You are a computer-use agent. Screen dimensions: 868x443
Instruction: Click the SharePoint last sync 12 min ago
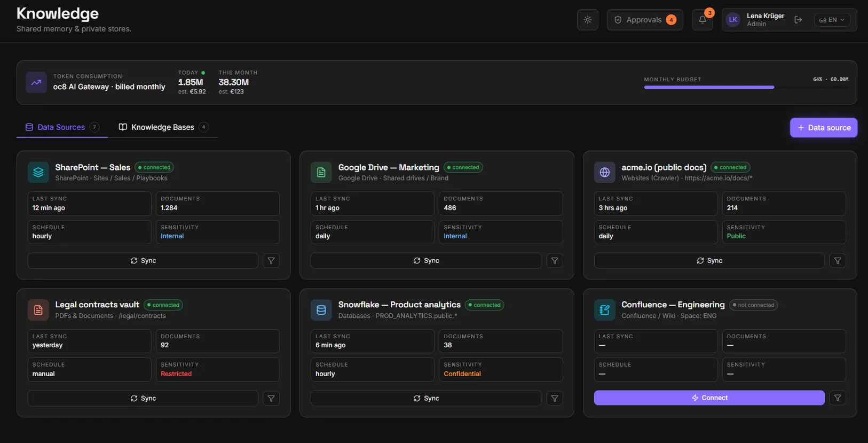point(49,208)
